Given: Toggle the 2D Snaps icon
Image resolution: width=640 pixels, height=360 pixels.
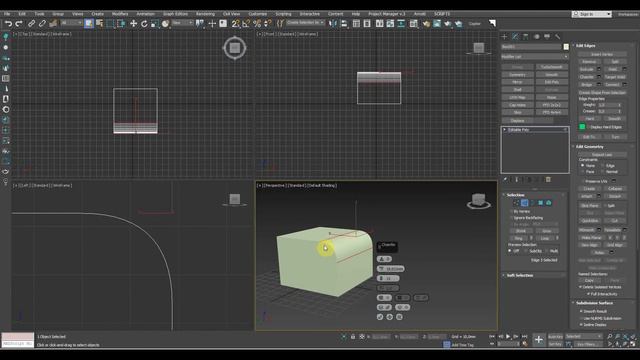Looking at the screenshot, I should click(x=236, y=24).
